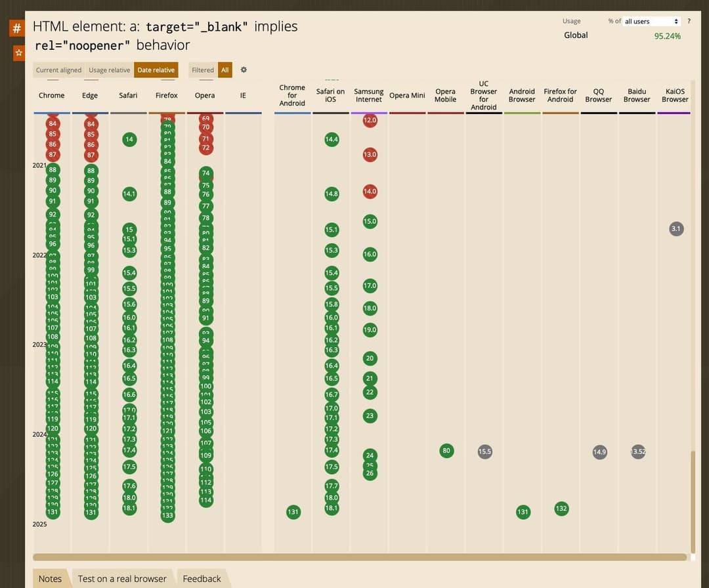Select Samsung Internet version 15.0

[370, 221]
